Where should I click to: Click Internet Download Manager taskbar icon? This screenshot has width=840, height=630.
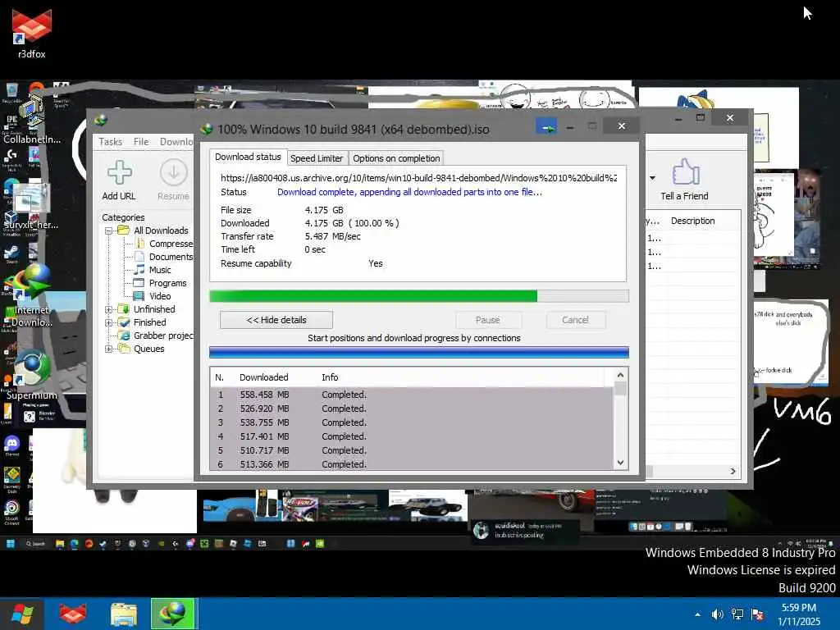(172, 614)
